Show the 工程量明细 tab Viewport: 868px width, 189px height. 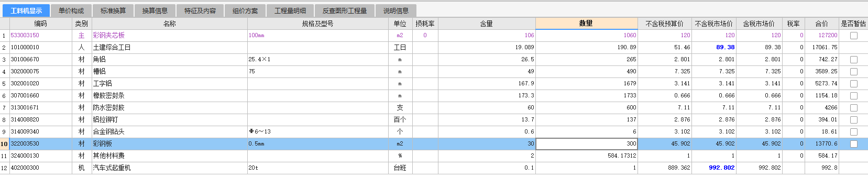tap(290, 10)
